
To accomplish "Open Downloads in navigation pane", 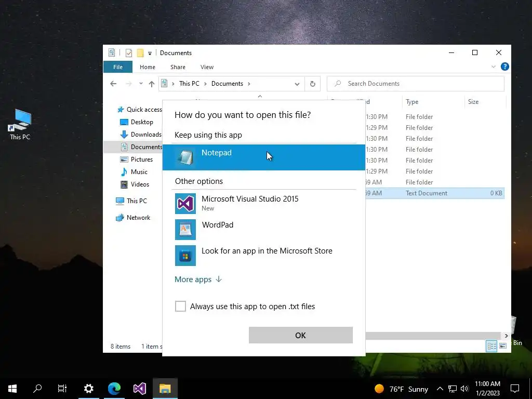I will (x=141, y=135).
